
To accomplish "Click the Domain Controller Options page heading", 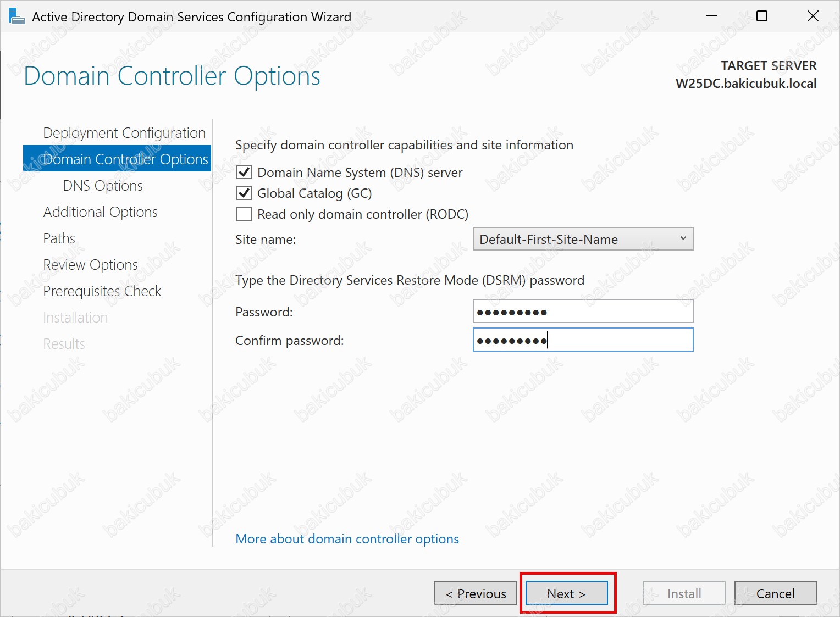I will coord(172,76).
